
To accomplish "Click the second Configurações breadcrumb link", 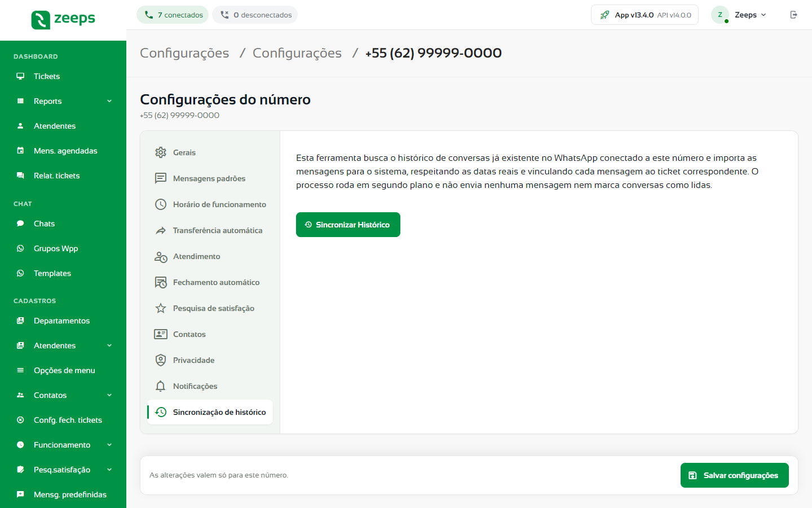I will (297, 53).
